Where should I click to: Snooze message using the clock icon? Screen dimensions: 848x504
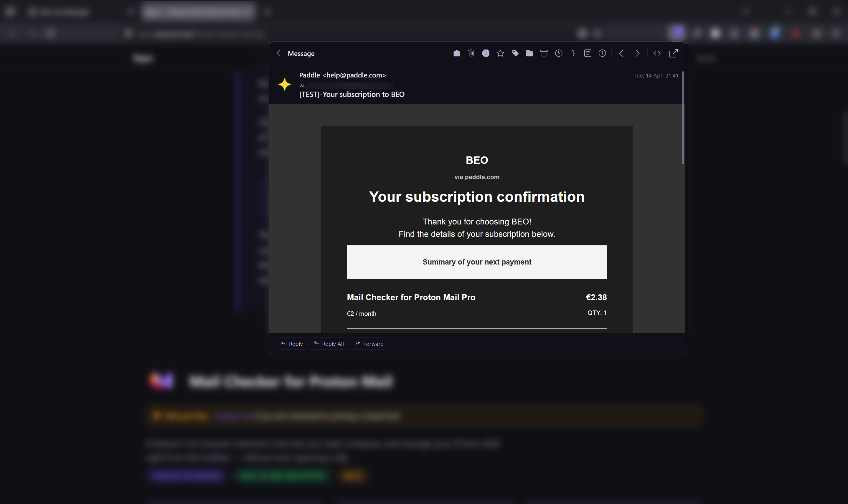click(559, 53)
